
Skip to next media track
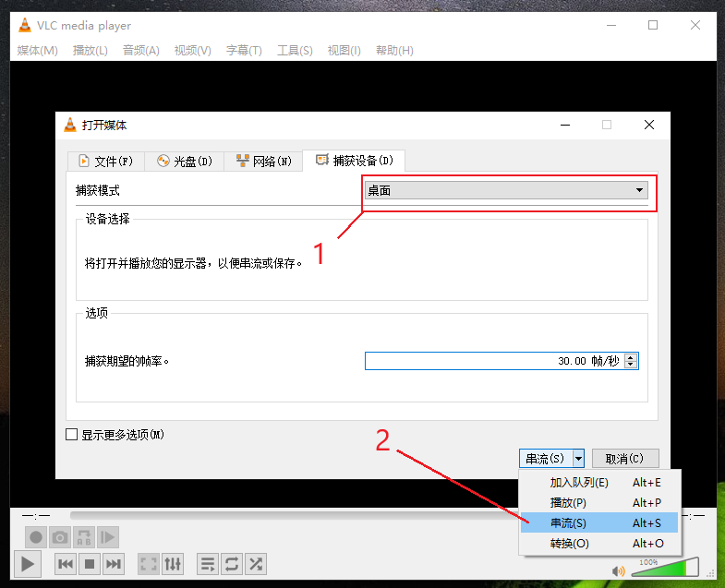pyautogui.click(x=114, y=564)
